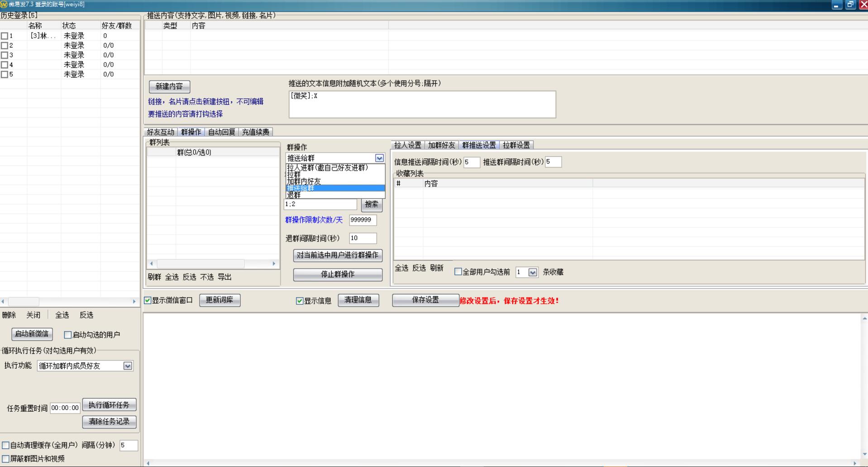
Task: Click the 任务重置时间 time input field
Action: click(65, 408)
